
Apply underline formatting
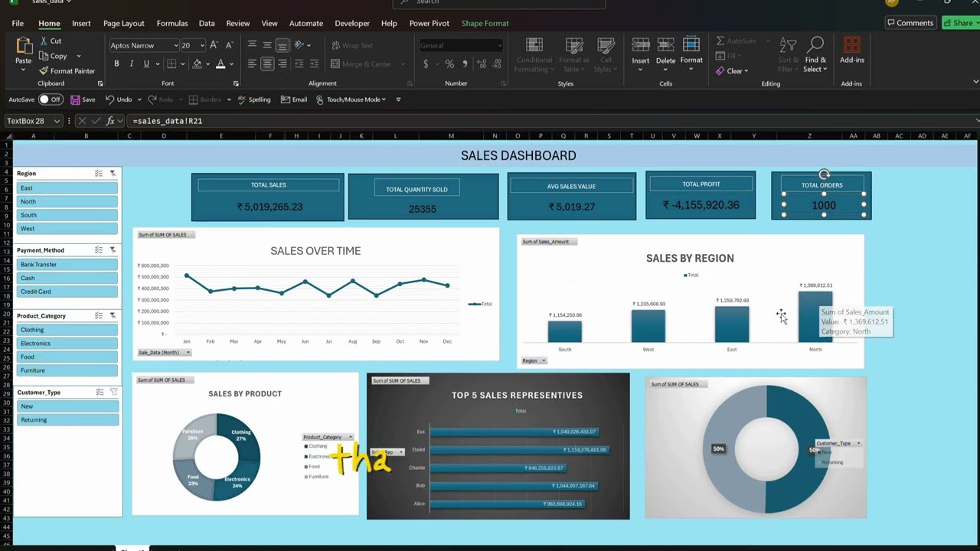click(145, 64)
